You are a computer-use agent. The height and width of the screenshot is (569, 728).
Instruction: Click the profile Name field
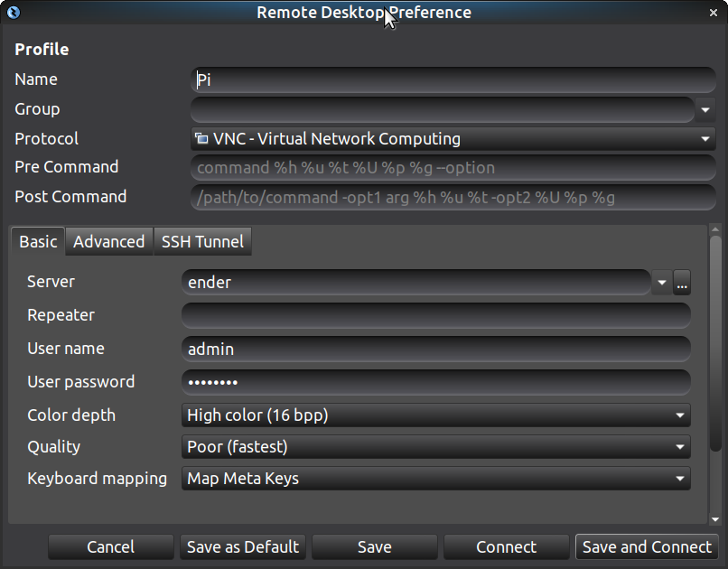pos(452,80)
